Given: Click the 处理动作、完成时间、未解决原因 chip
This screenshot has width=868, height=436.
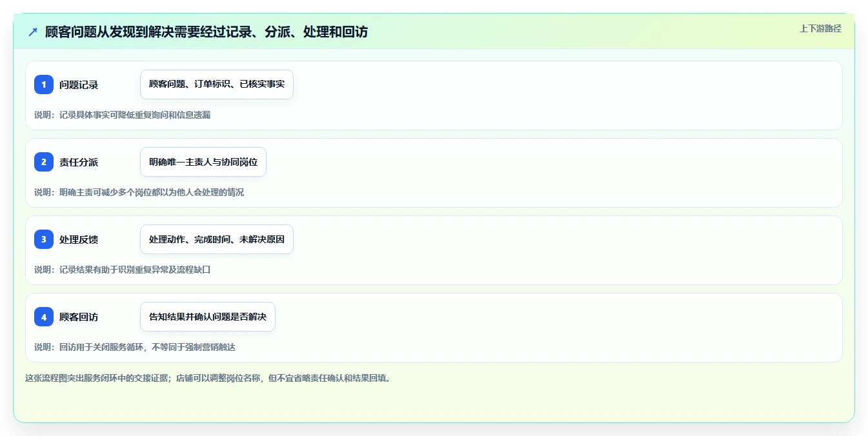Looking at the screenshot, I should [x=217, y=239].
